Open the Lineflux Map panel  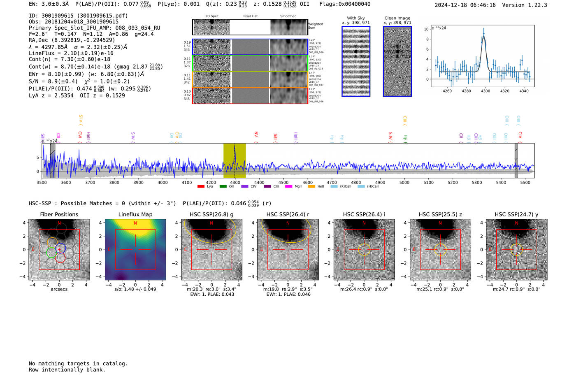point(135,250)
